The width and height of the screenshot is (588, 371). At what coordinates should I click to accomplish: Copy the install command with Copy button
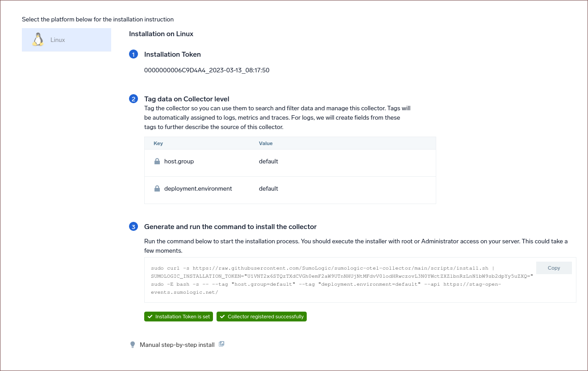(x=554, y=268)
